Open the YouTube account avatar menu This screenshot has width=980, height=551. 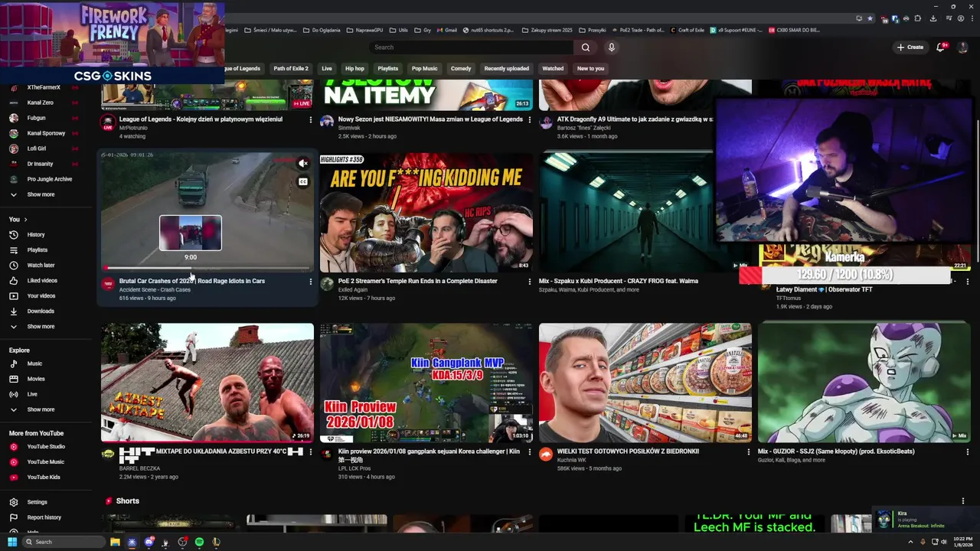963,47
